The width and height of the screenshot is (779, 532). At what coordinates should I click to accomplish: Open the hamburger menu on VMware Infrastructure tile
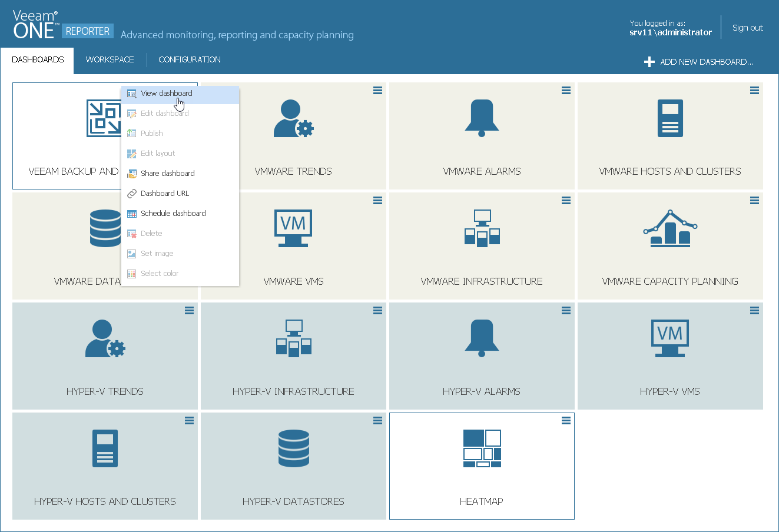(566, 201)
